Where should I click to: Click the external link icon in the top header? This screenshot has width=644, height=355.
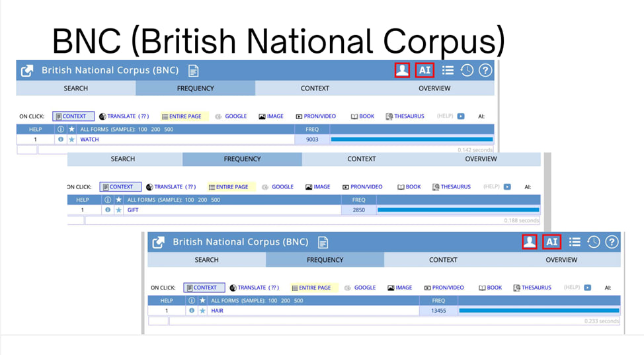[27, 71]
